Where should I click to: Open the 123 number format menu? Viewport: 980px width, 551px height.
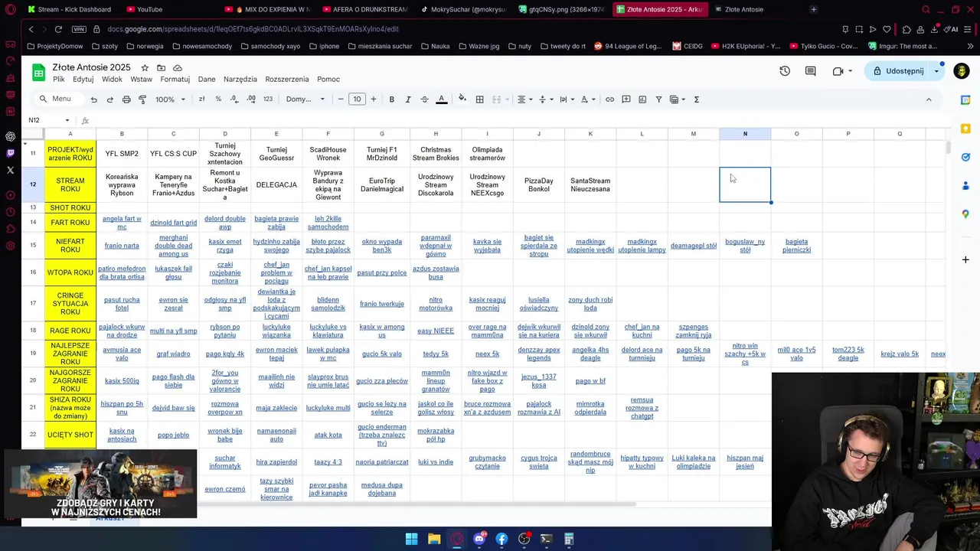pyautogui.click(x=267, y=99)
